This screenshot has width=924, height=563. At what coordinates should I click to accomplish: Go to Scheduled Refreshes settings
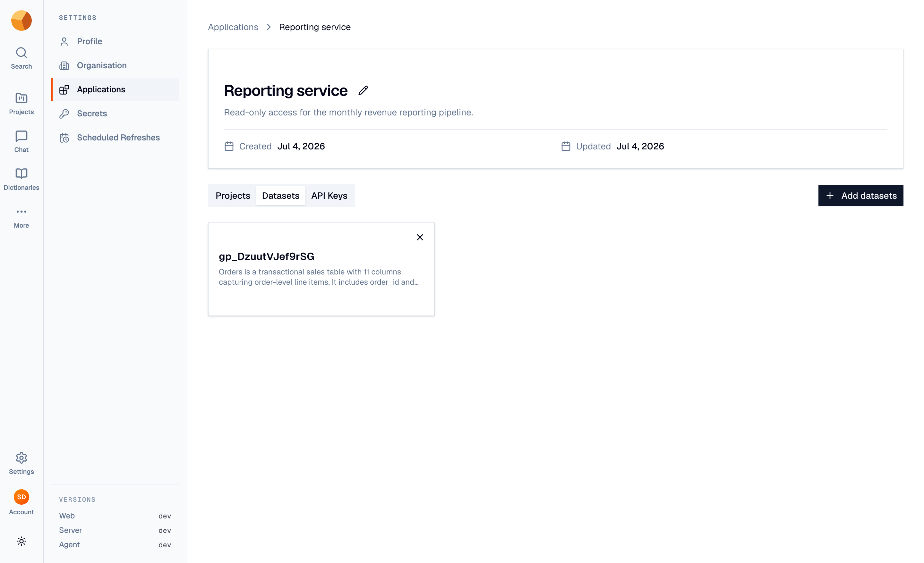[x=115, y=137]
